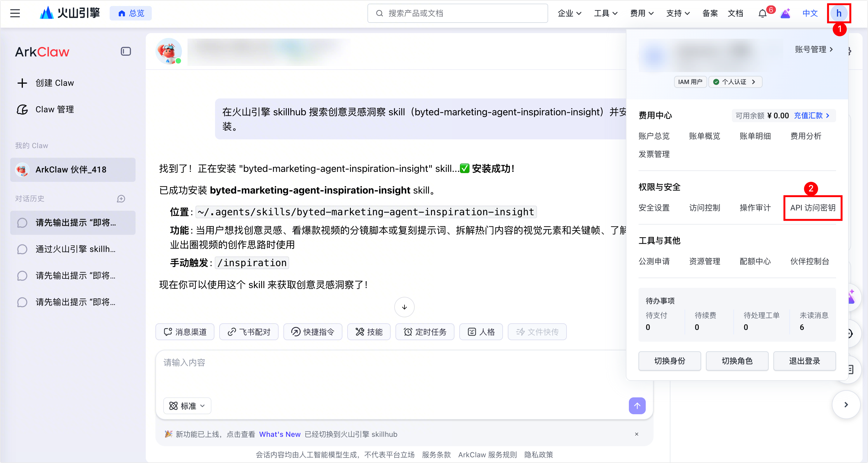
Task: Open 个人认证 verification details
Action: (735, 82)
